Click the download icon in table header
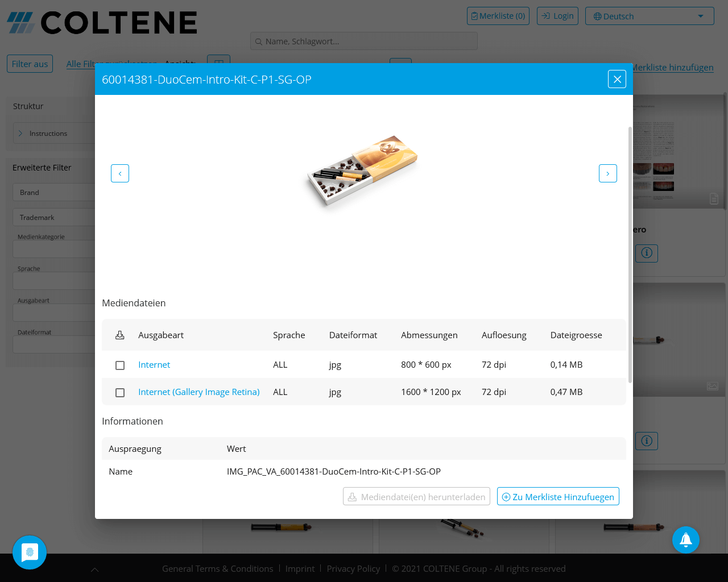 (120, 335)
